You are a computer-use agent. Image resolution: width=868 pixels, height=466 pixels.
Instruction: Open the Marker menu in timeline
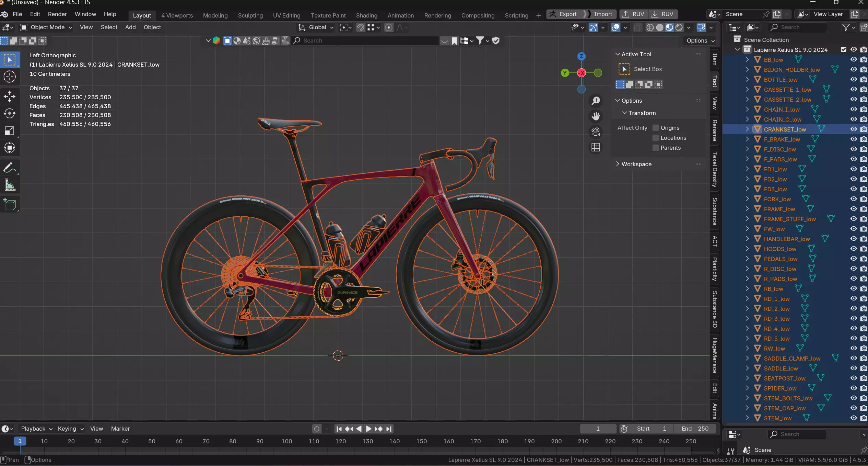[x=120, y=429]
